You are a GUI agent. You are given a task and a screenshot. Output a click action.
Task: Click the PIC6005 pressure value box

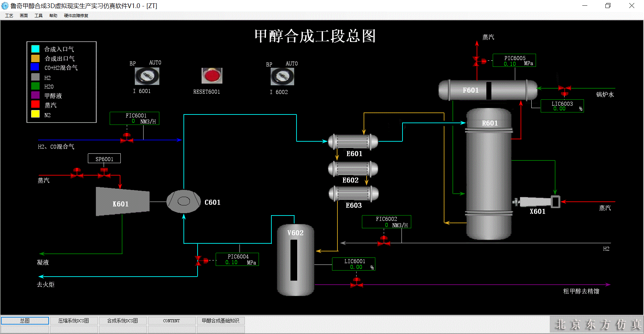click(514, 61)
